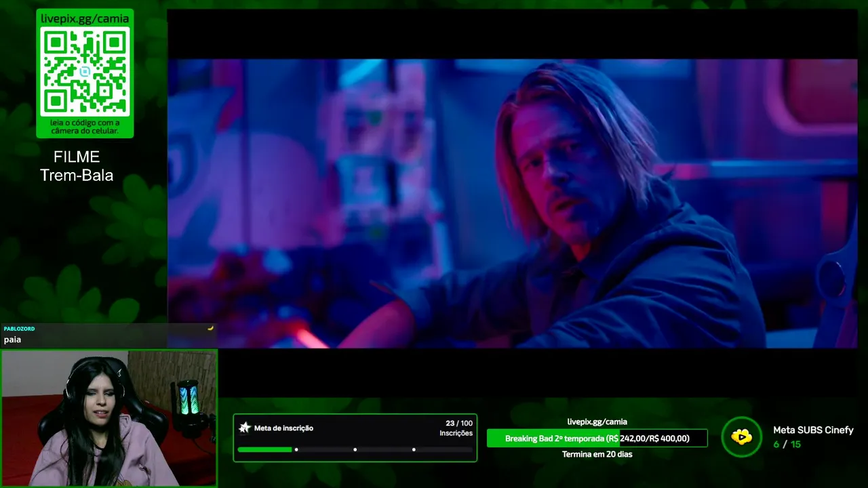The image size is (868, 488).
Task: Click the 'Termina em 20 dias' text
Action: [597, 454]
